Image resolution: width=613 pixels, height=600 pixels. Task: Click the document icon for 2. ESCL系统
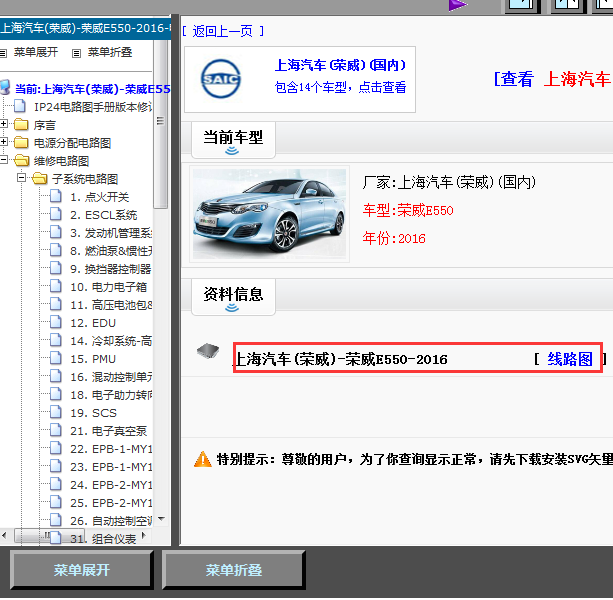56,214
